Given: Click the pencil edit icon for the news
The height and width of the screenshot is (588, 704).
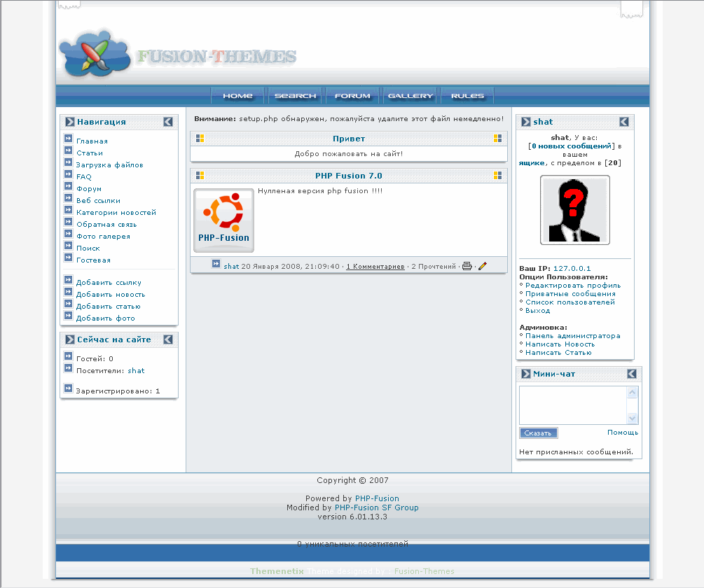Looking at the screenshot, I should pyautogui.click(x=483, y=266).
